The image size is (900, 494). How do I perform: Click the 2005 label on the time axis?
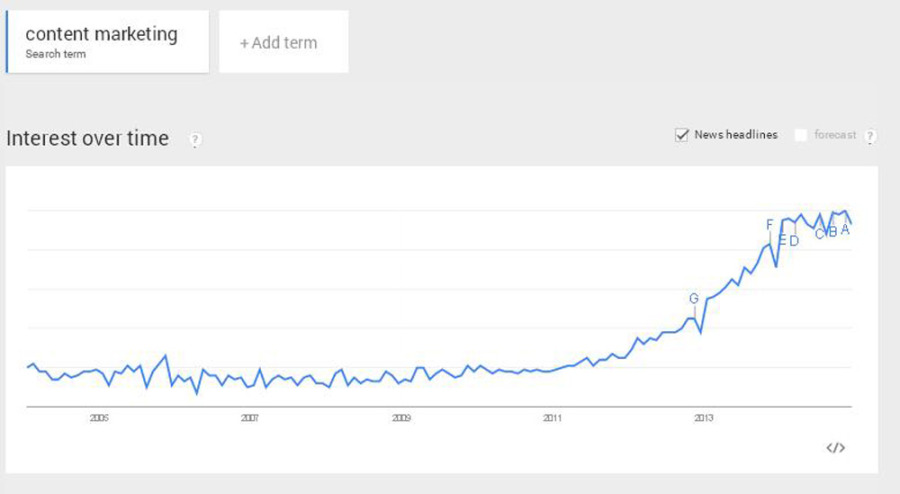coord(98,418)
